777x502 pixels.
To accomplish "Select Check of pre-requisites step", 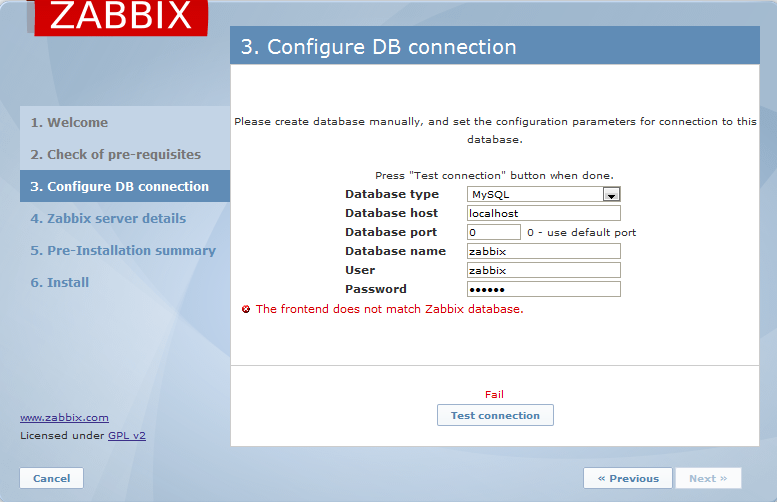I will pos(115,154).
